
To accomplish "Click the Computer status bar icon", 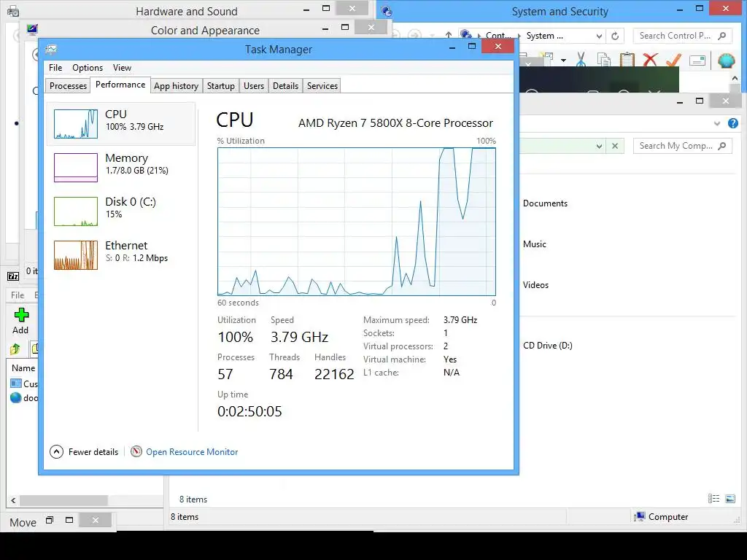I will tap(640, 517).
